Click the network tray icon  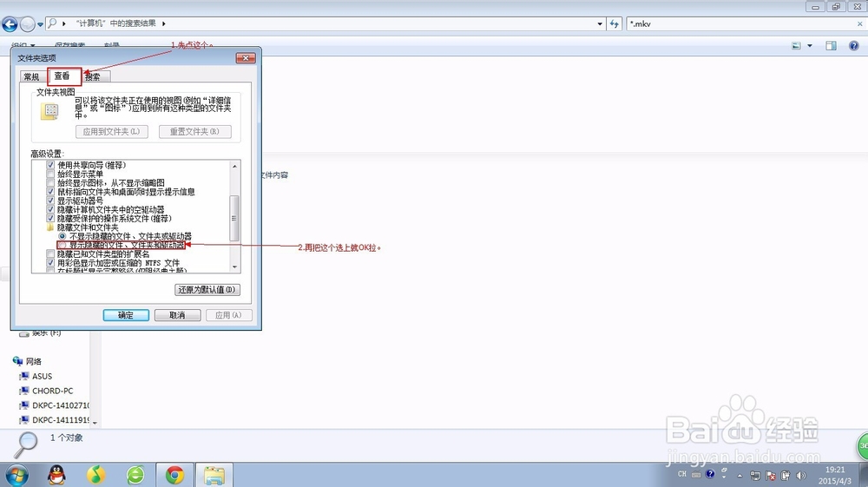point(755,476)
